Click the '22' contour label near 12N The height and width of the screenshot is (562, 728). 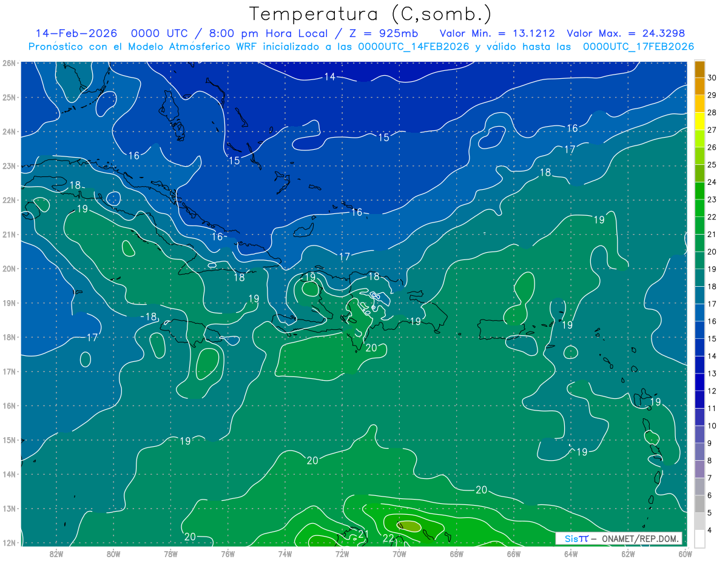[x=389, y=538]
